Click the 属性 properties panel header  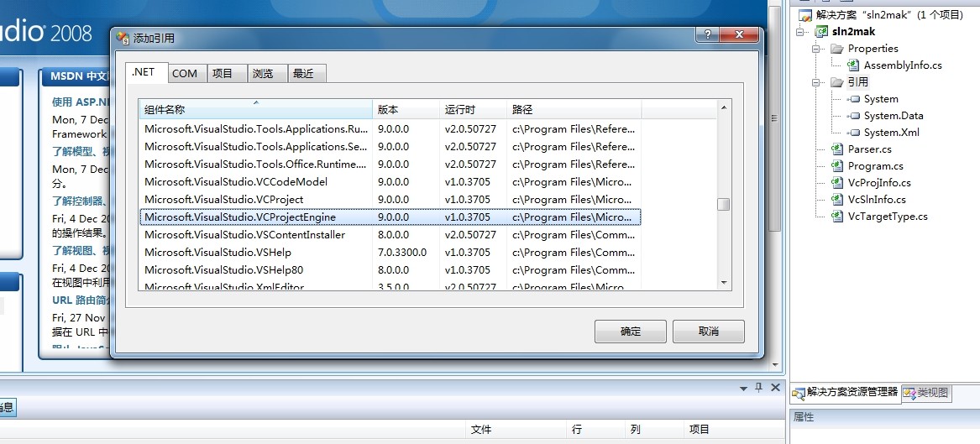[x=885, y=417]
